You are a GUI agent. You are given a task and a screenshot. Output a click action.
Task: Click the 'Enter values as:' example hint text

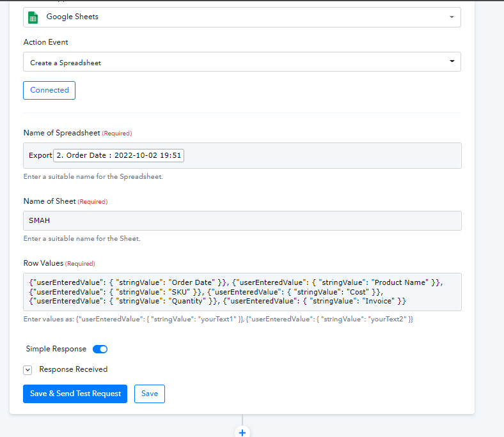coord(218,319)
